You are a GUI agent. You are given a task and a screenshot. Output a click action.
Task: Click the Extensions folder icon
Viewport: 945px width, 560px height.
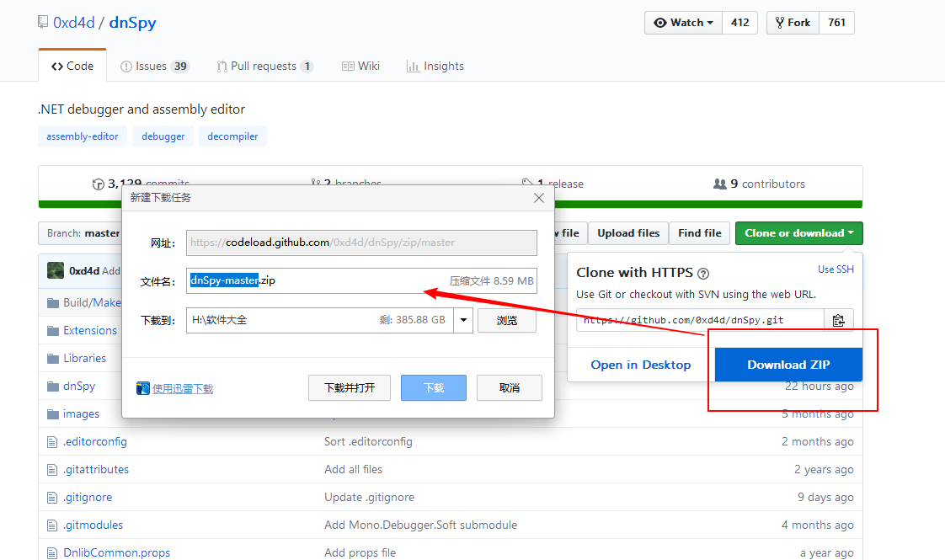pyautogui.click(x=53, y=330)
